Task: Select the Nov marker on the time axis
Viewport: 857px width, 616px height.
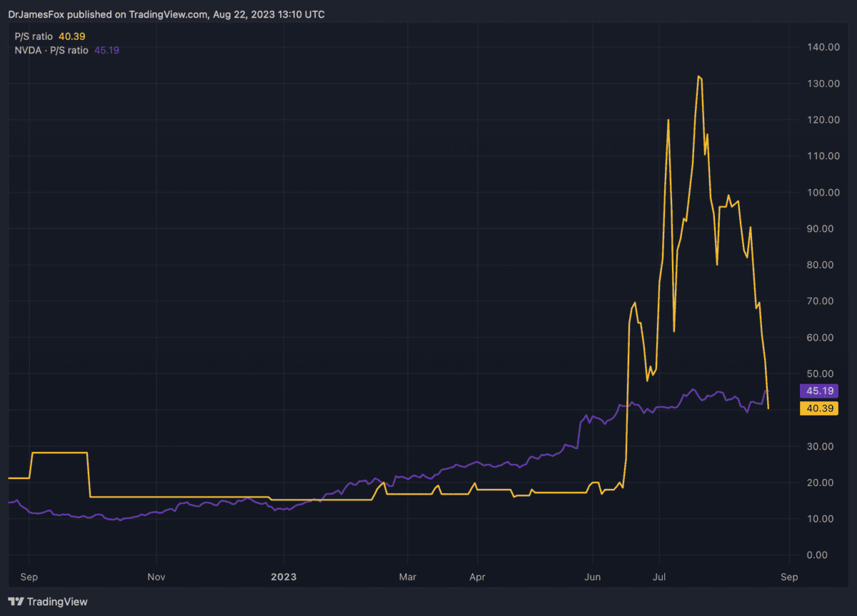Action: [x=156, y=576]
